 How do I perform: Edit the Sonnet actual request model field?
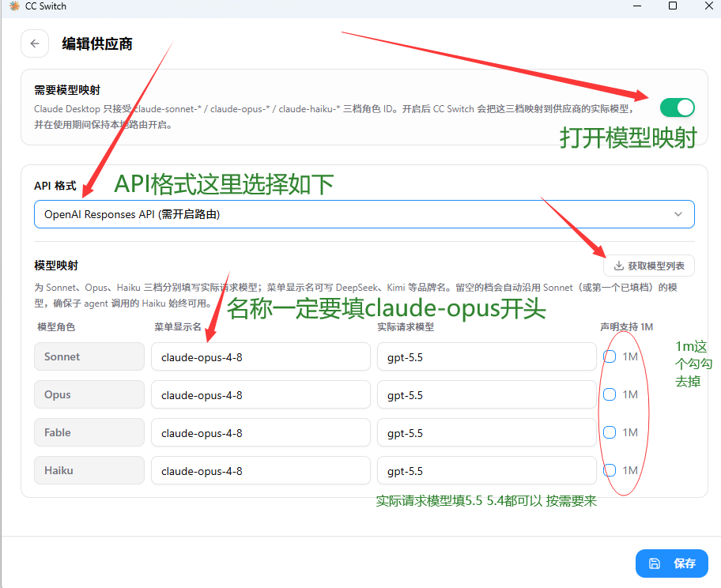click(486, 356)
